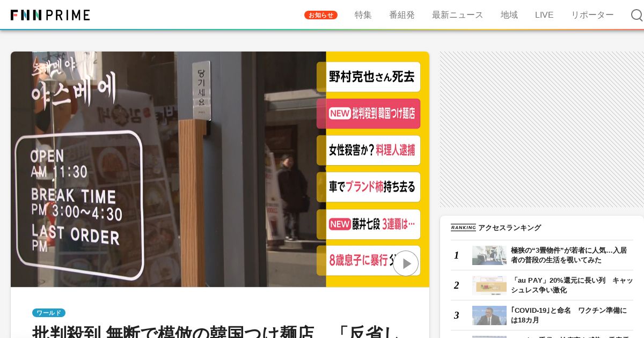The image size is (644, 338).
Task: Select the 女性殺害か？料理人逮捕 topic panel
Action: tap(369, 150)
